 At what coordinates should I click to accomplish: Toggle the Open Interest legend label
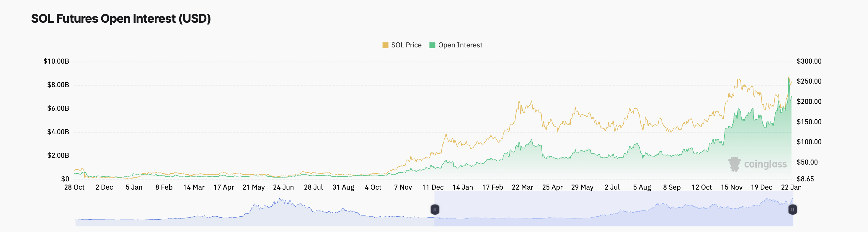(x=460, y=45)
